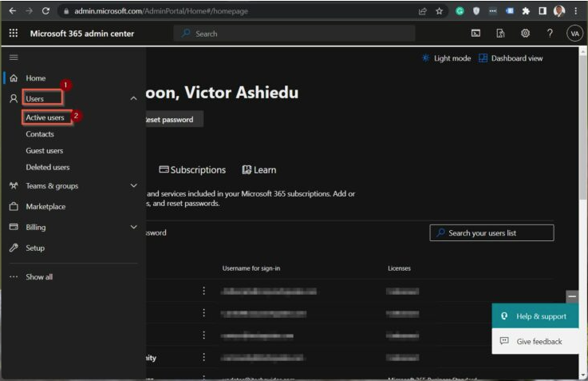Open the Grammarly extension icon
588x381 pixels.
coord(460,11)
